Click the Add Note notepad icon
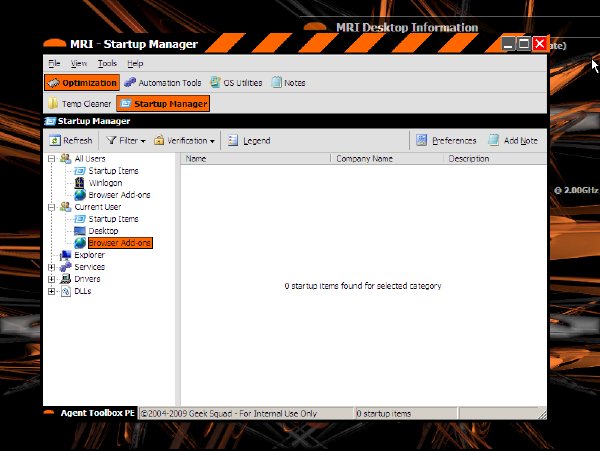Viewport: 600px width, 451px height. 494,140
